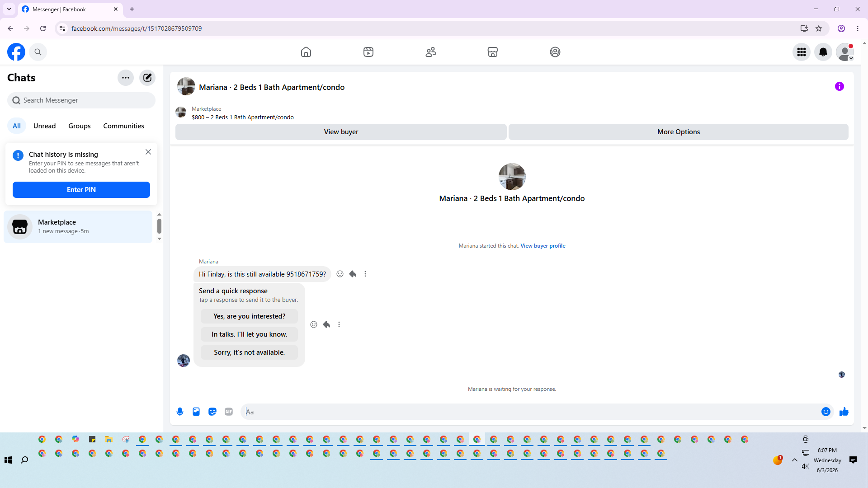Send quick response Yes, are you interested?
Viewport: 868px width, 488px height.
click(x=250, y=316)
